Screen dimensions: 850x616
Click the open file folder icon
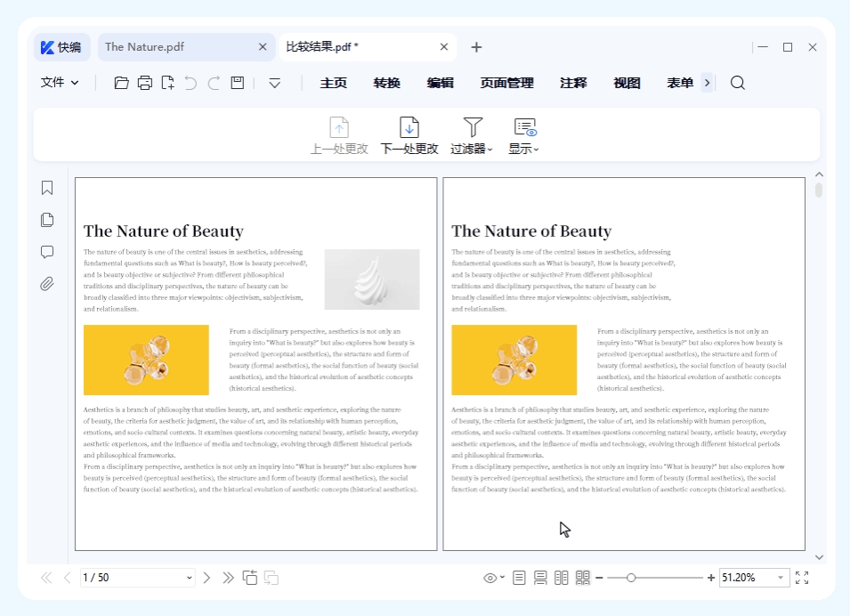121,83
